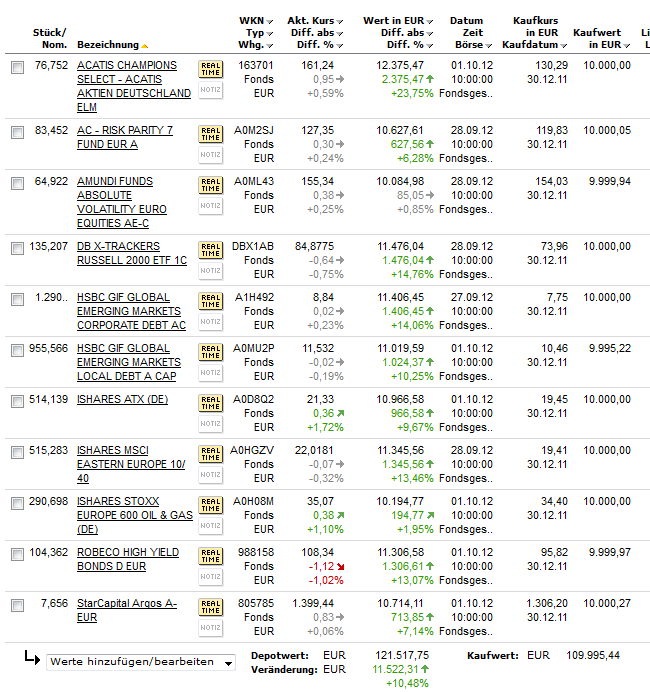This screenshot has width=650, height=692.
Task: Sort by Whg. column arrow
Action: click(270, 45)
